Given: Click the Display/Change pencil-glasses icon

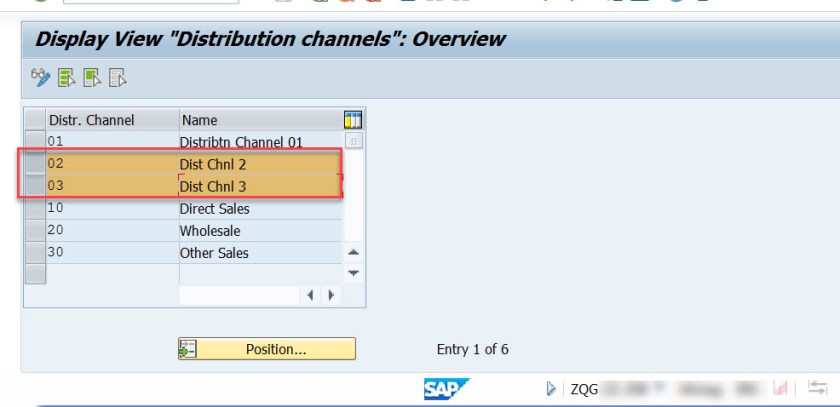Looking at the screenshot, I should [x=40, y=77].
